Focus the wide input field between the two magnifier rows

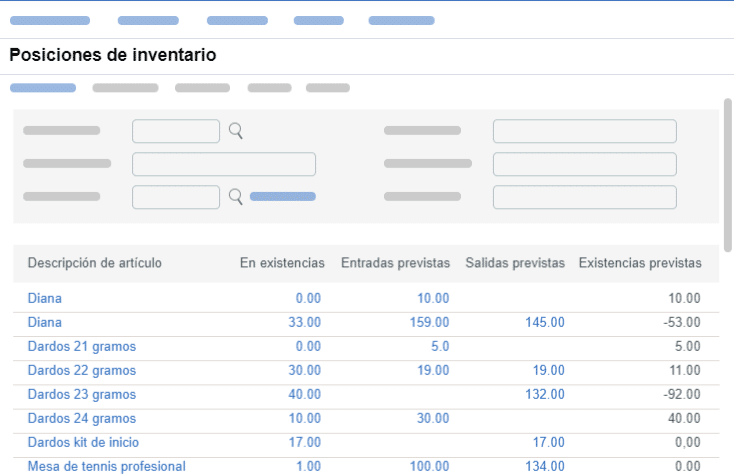[224, 164]
